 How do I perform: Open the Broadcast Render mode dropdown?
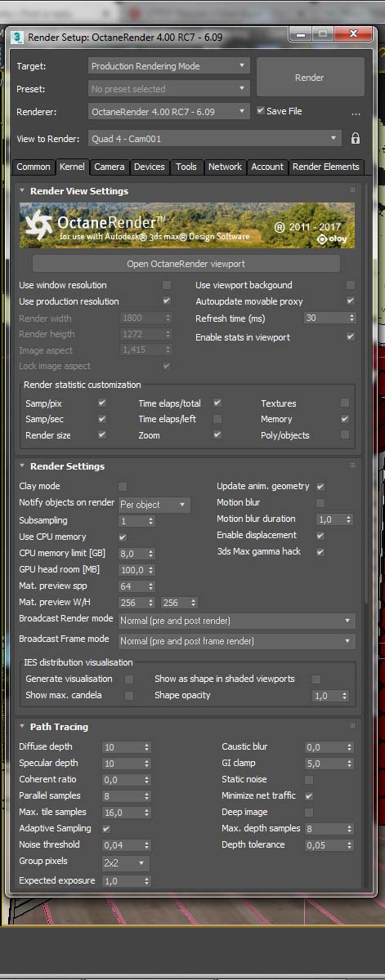pos(236,621)
